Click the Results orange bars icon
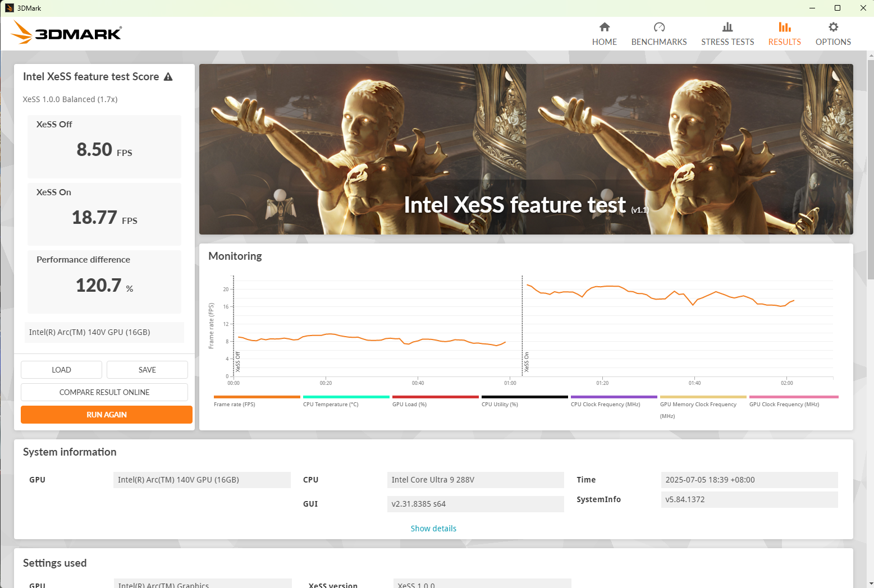874x588 pixels. pyautogui.click(x=785, y=27)
